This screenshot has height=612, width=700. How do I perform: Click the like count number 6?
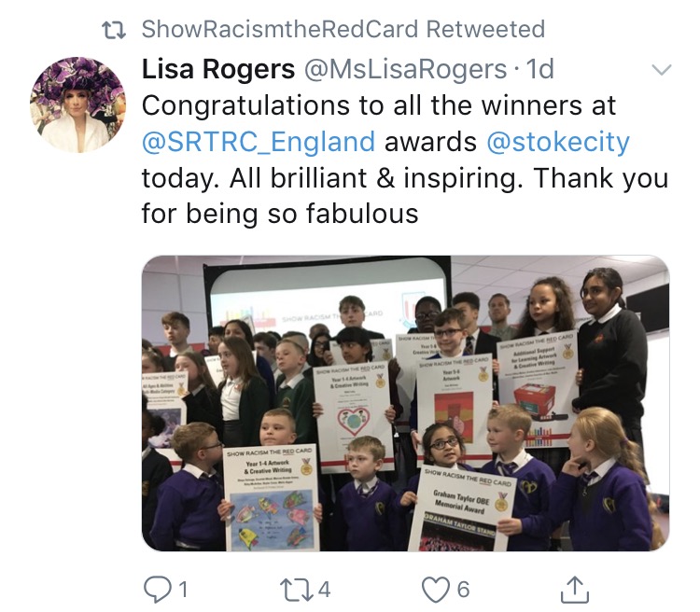(x=463, y=590)
